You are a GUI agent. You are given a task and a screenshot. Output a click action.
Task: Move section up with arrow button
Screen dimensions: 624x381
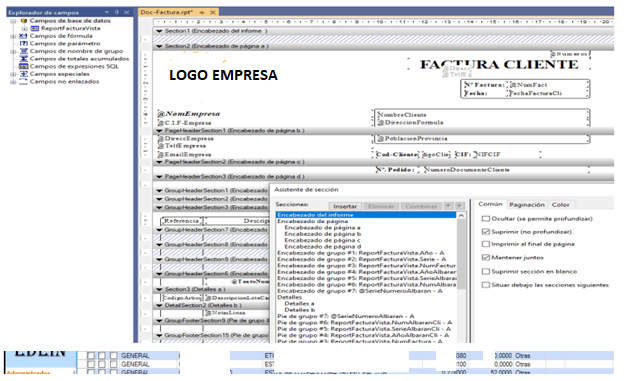[448, 206]
